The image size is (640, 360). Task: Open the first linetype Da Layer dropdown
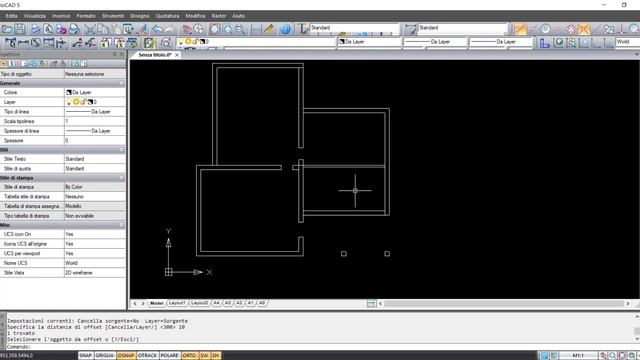pos(435,42)
